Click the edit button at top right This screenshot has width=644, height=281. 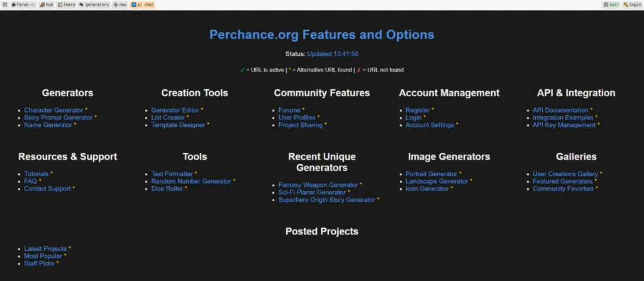tap(611, 5)
